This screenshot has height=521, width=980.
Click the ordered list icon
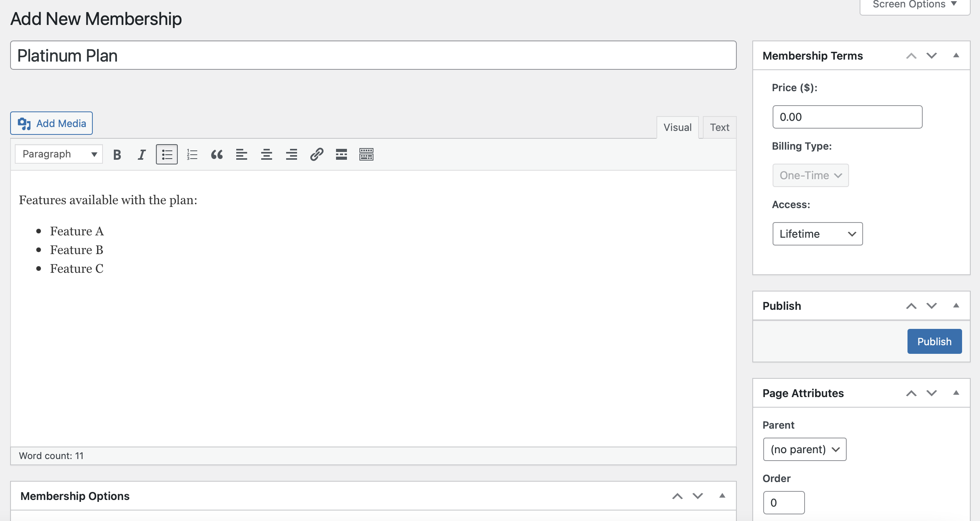[192, 154]
